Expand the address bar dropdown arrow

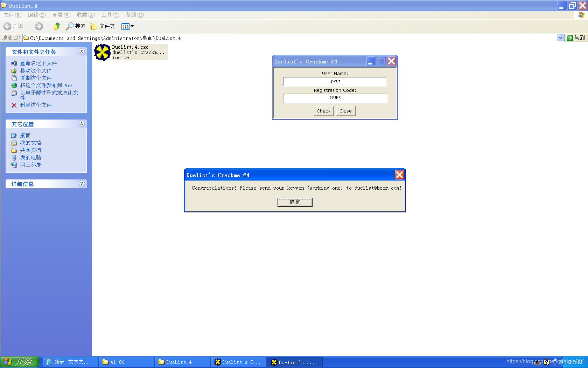[560, 38]
